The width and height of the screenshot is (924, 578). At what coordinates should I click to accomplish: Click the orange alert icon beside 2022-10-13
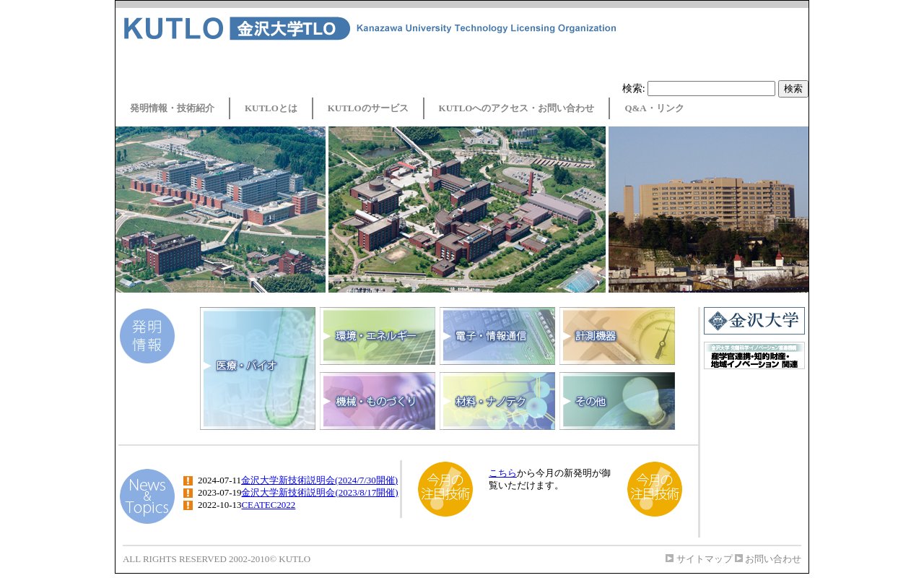tap(188, 505)
